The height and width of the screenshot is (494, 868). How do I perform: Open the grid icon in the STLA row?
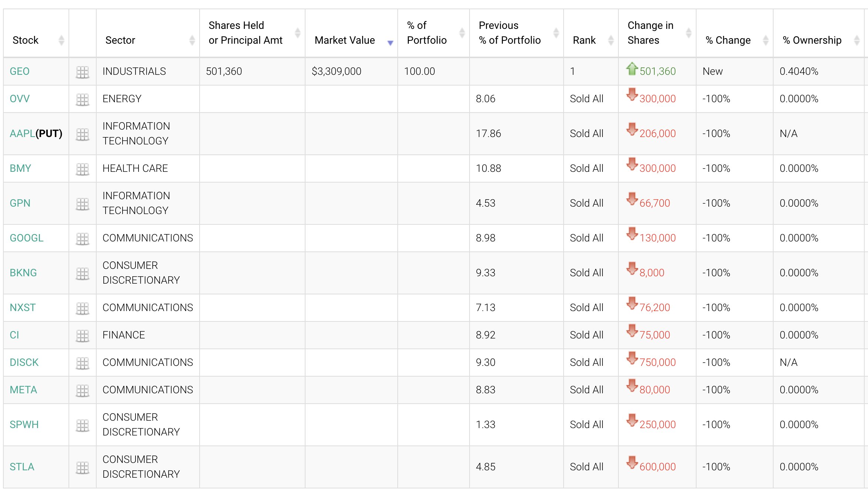tap(83, 467)
